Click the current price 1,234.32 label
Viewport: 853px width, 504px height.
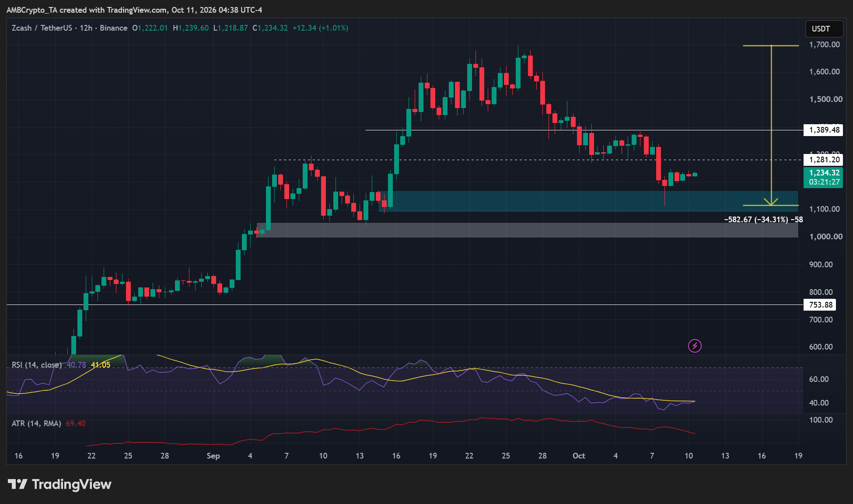pos(823,173)
